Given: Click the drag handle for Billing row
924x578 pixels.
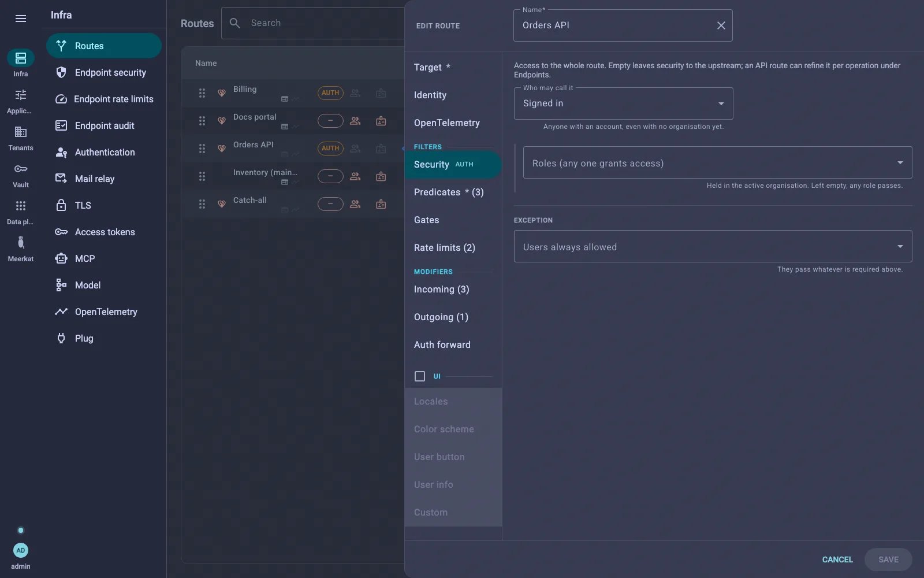Looking at the screenshot, I should point(202,93).
